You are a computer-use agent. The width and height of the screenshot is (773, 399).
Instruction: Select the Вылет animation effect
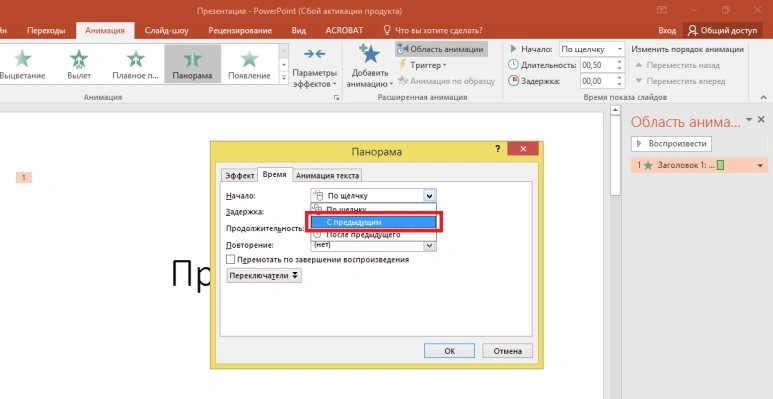79,64
